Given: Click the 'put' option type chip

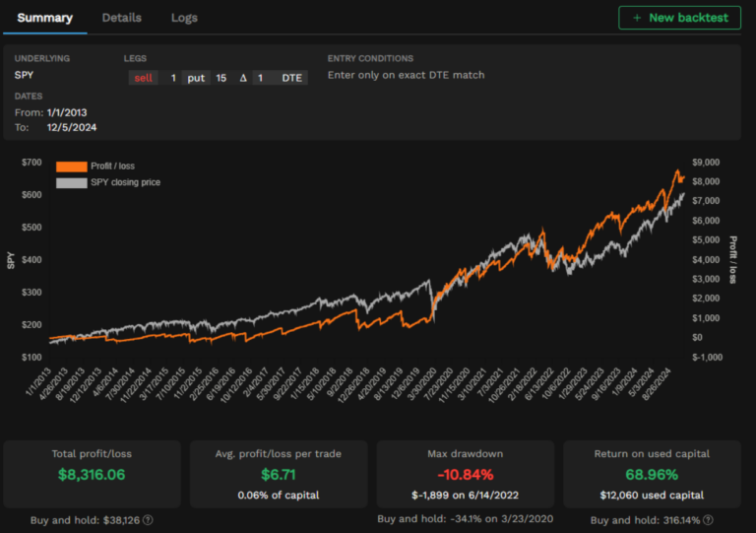Looking at the screenshot, I should pos(196,78).
